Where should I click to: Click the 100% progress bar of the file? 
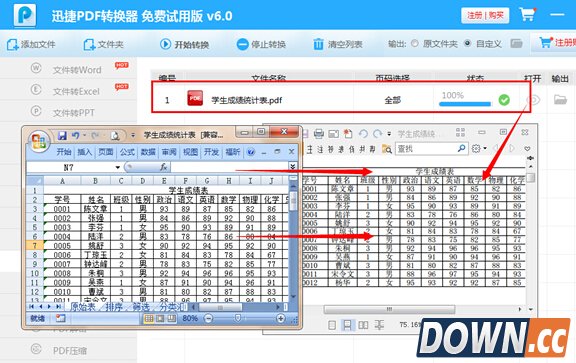pos(465,104)
